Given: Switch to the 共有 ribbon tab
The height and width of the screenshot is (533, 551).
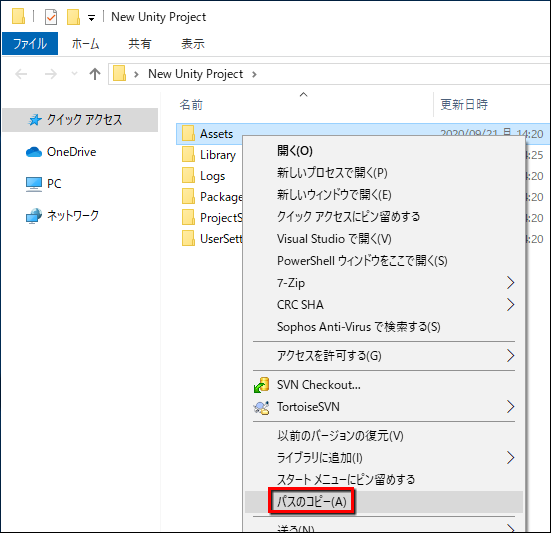Looking at the screenshot, I should tap(140, 44).
